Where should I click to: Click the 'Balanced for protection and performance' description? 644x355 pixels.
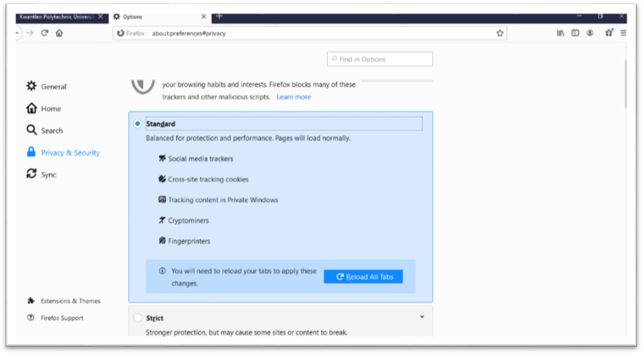pos(248,138)
